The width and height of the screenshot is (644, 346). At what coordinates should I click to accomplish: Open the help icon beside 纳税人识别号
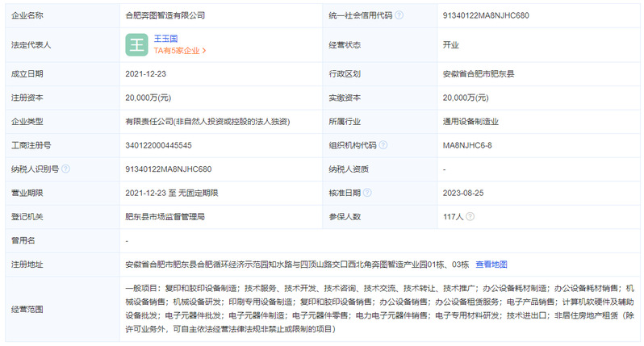point(65,169)
